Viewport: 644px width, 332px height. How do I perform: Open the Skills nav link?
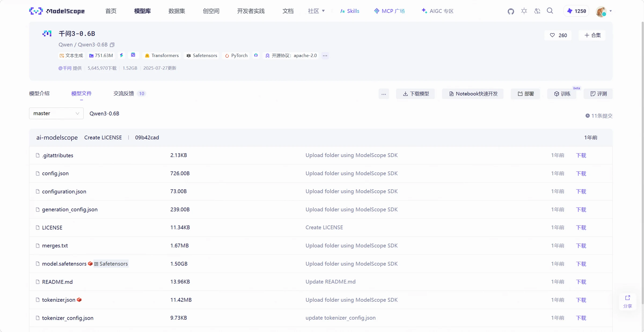point(350,11)
